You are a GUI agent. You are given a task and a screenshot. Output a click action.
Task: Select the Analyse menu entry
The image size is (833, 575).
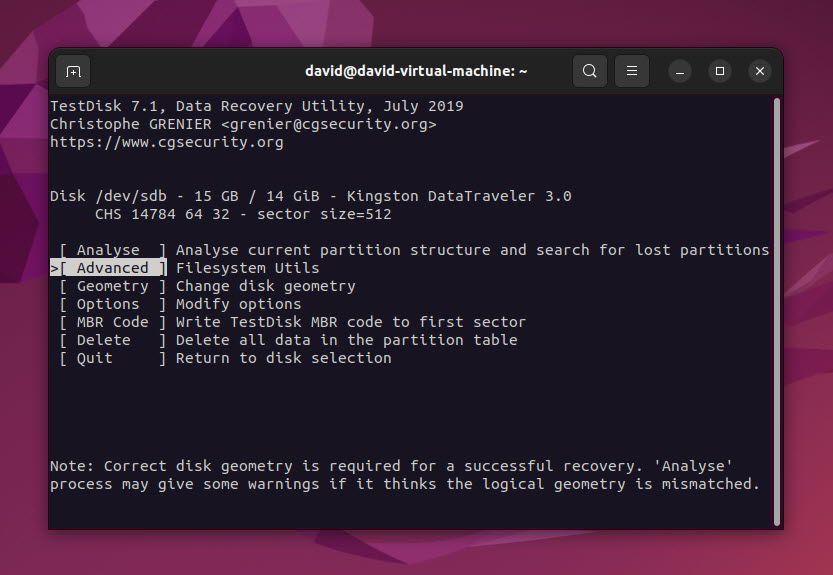point(113,250)
